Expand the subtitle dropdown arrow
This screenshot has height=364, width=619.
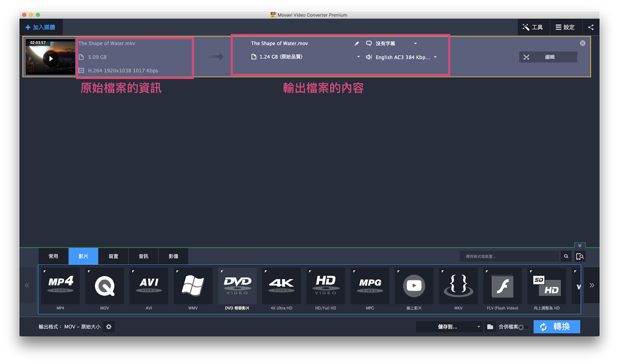pos(416,43)
